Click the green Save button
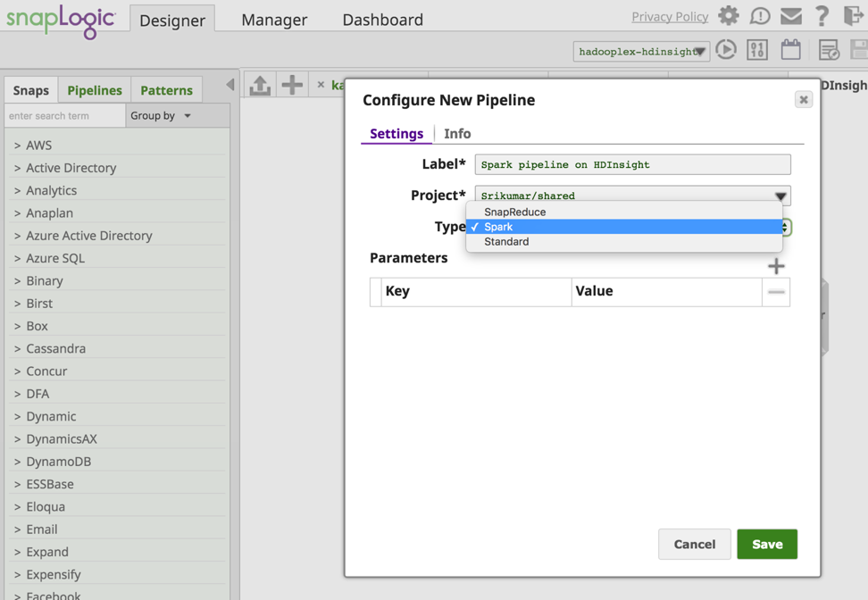The height and width of the screenshot is (600, 868). [x=767, y=544]
